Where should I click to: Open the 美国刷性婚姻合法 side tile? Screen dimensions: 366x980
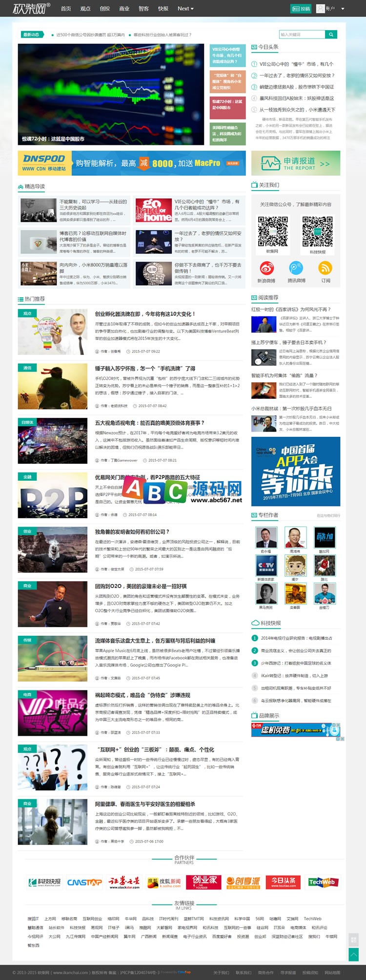(x=227, y=134)
